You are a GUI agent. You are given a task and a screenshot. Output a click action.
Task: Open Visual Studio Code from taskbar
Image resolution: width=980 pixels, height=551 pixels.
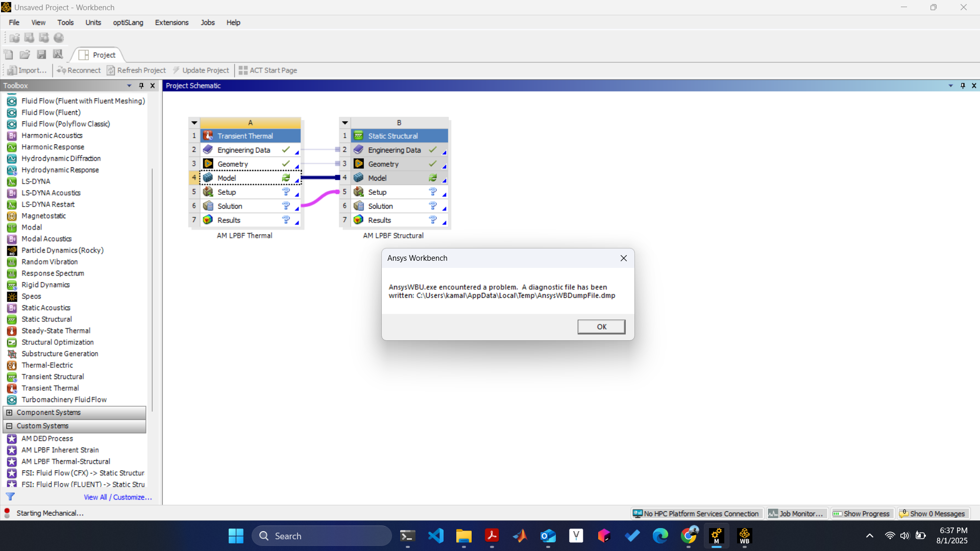tap(436, 536)
